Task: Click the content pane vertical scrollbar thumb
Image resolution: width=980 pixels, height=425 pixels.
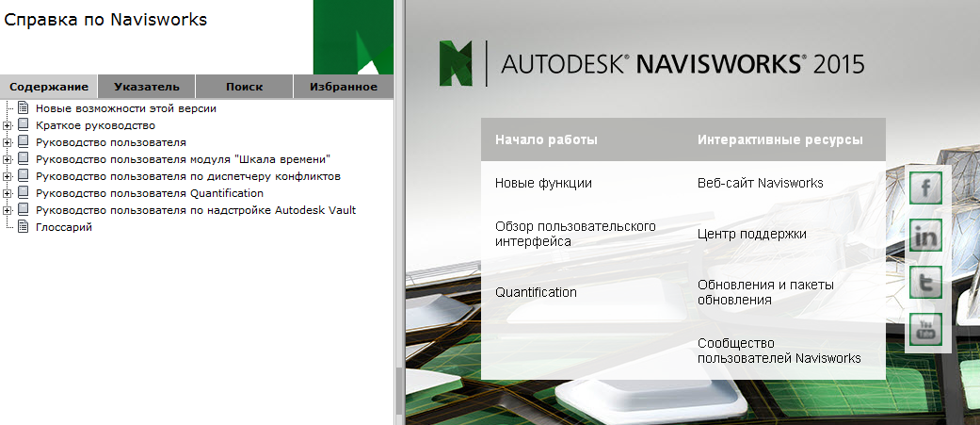Action: tap(397, 391)
